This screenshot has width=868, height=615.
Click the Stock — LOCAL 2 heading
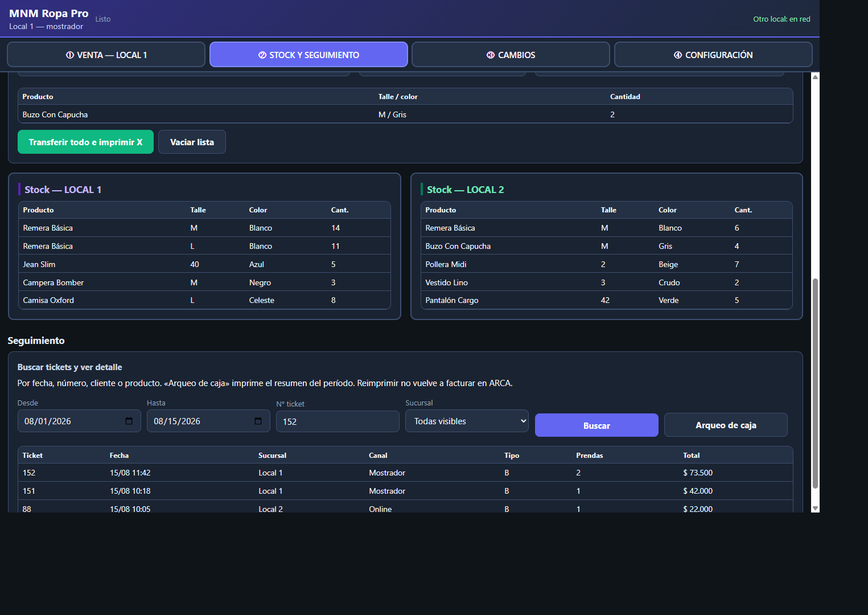[465, 190]
